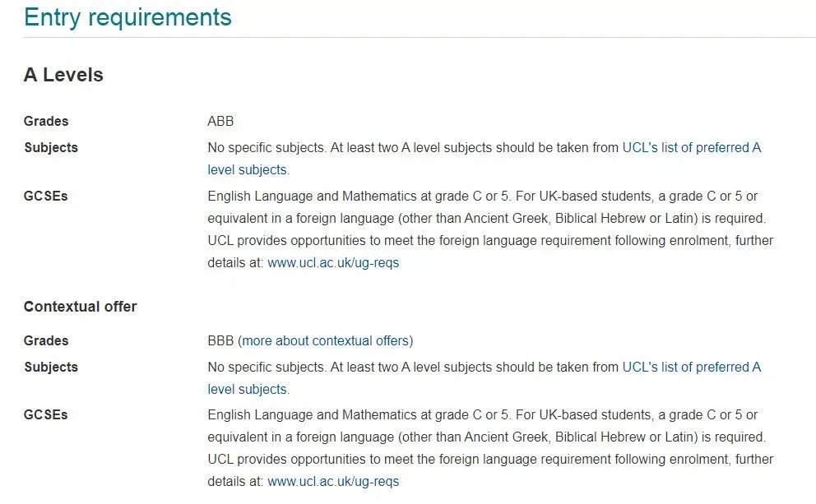
Task: Click the Subjects label in Contextual offer section
Action: pyautogui.click(x=51, y=368)
